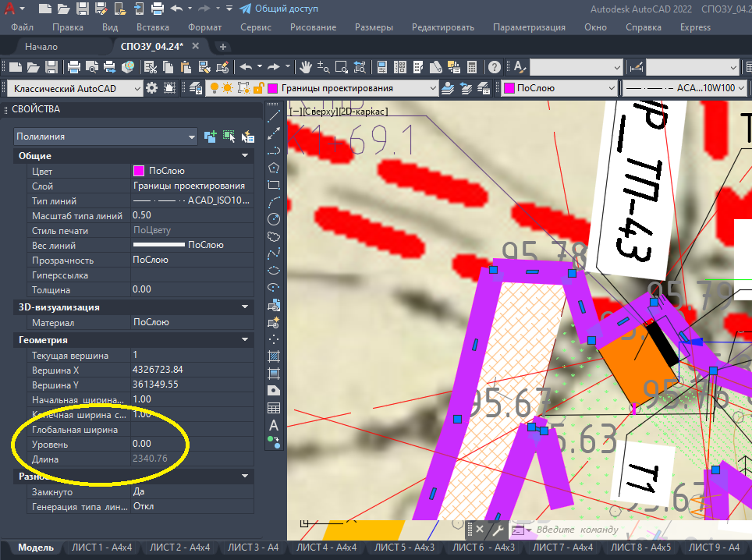Select the Polyline draw tool
Viewport: 752px width, 560px height.
click(x=273, y=151)
